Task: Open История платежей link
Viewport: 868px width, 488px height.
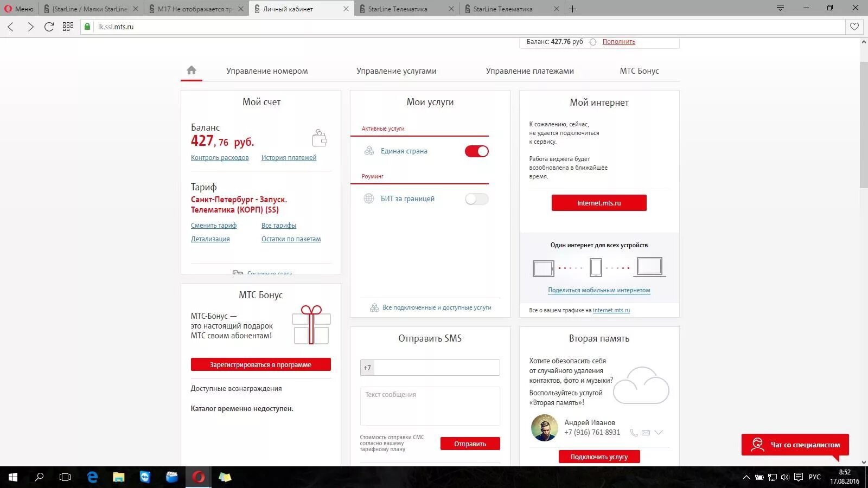Action: coord(289,158)
